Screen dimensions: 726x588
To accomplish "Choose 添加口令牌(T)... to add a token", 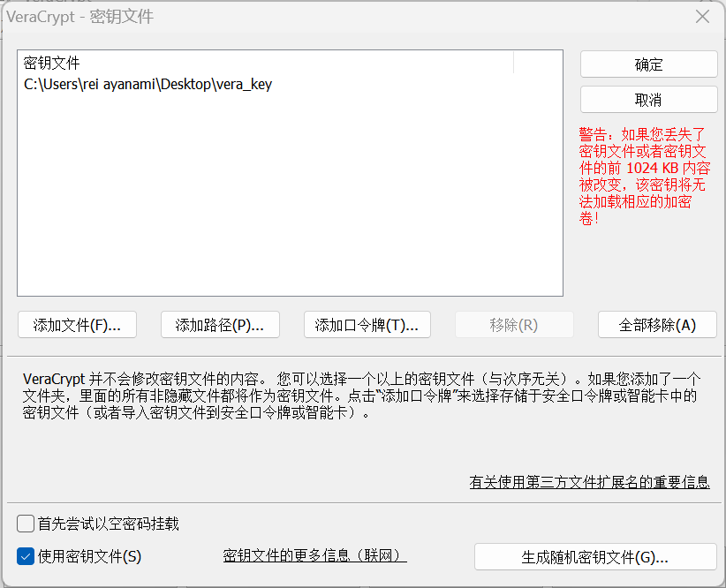I will pyautogui.click(x=367, y=325).
